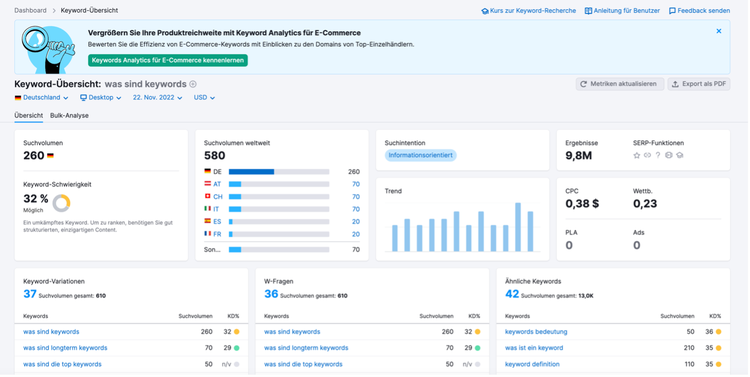Open the 'was ist ein keyword' link

click(534, 348)
